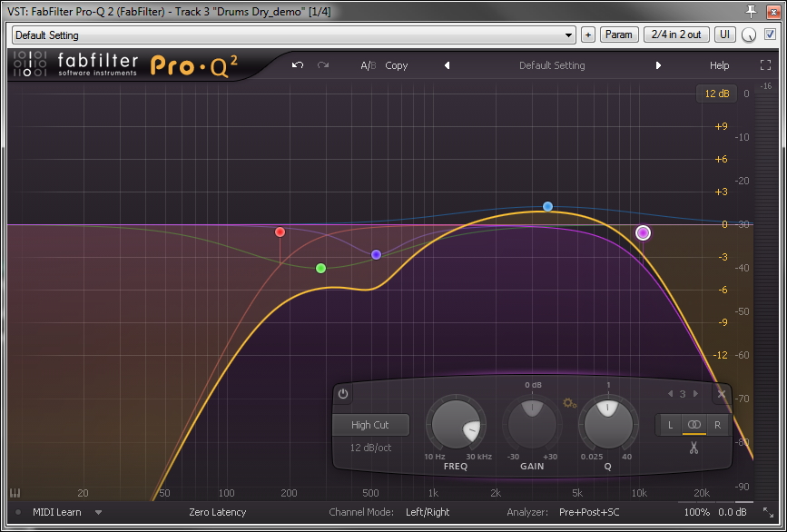Select the magenta High Cut band node
787x532 pixels.
(643, 233)
